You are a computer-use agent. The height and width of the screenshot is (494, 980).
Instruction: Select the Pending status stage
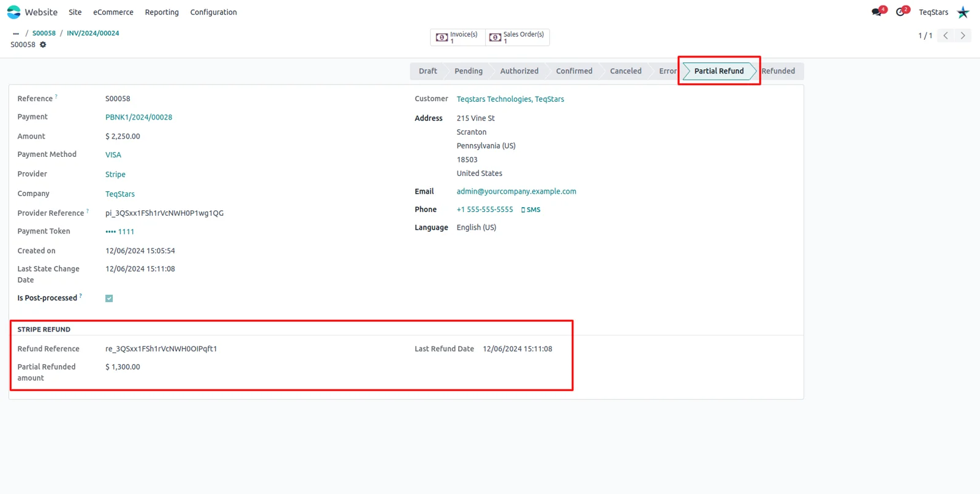[469, 71]
